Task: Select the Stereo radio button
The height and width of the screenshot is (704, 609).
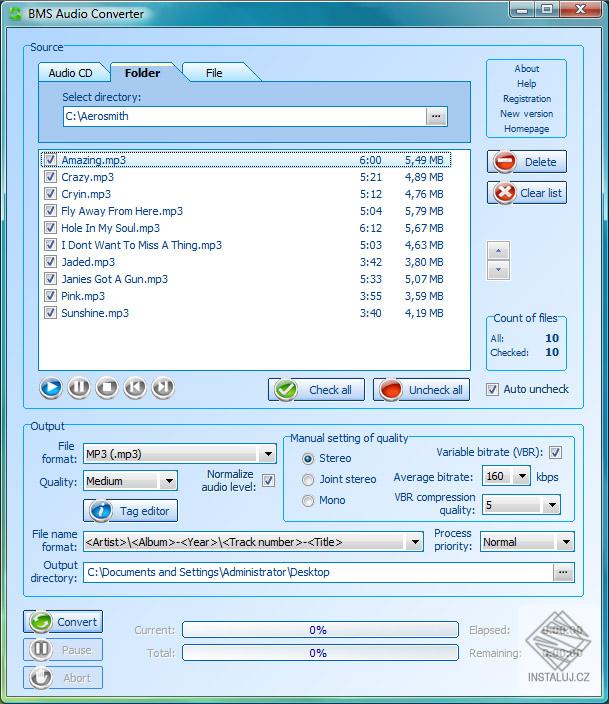Action: click(308, 458)
